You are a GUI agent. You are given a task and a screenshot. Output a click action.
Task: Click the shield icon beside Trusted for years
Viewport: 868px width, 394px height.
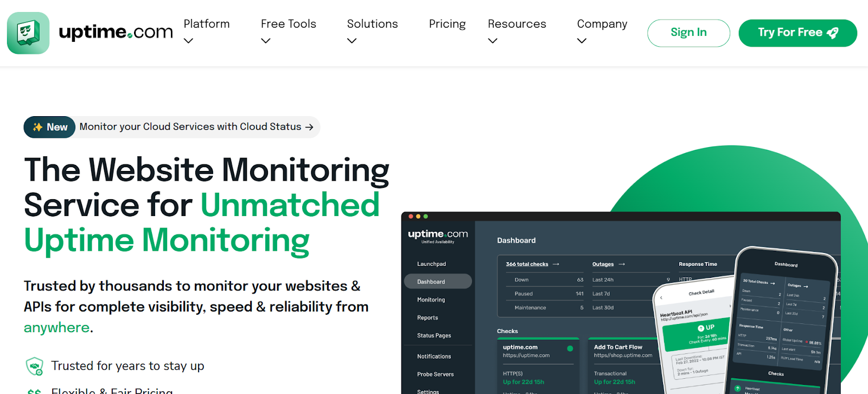[35, 366]
